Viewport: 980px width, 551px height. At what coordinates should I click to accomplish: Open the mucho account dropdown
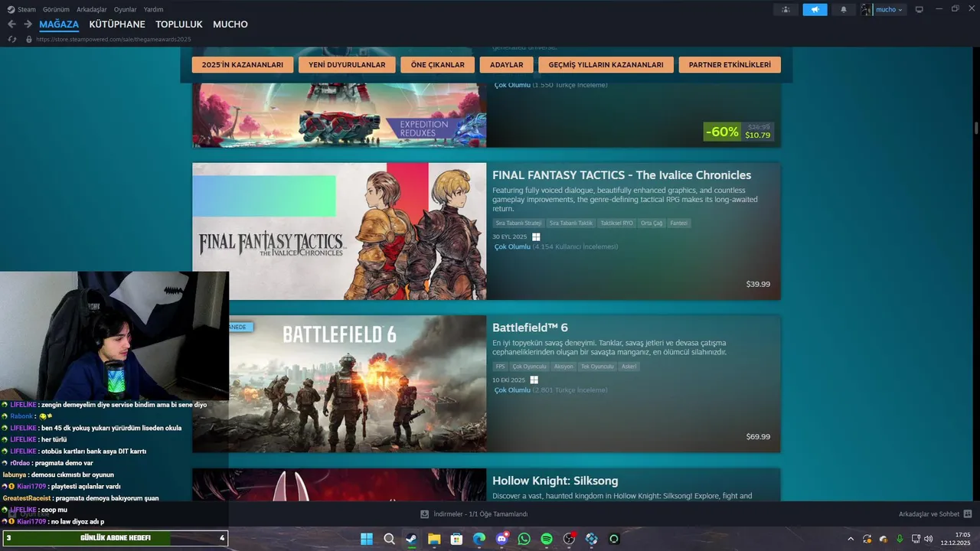tap(890, 10)
